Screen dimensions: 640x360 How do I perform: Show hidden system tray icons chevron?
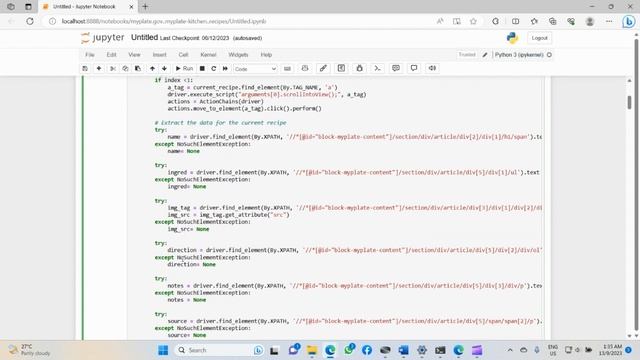tap(510, 350)
